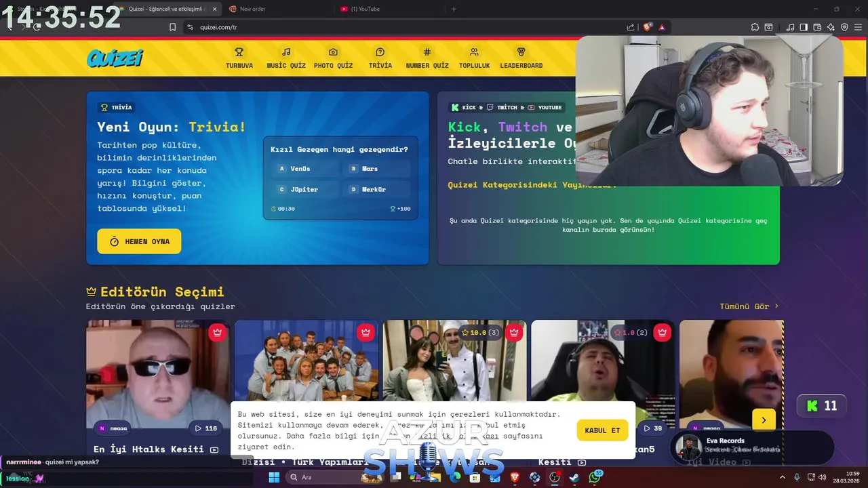Choose answer A Venüs
The height and width of the screenshot is (488, 868).
(x=304, y=169)
